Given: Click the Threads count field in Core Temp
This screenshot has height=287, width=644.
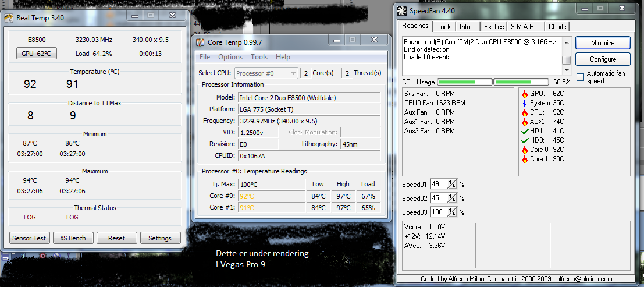Looking at the screenshot, I should (347, 73).
